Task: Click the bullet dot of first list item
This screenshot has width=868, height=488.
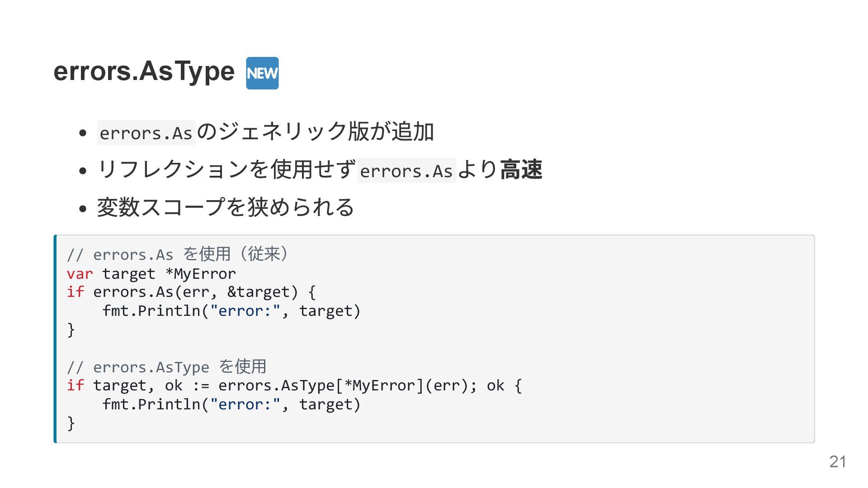Action: click(x=82, y=133)
